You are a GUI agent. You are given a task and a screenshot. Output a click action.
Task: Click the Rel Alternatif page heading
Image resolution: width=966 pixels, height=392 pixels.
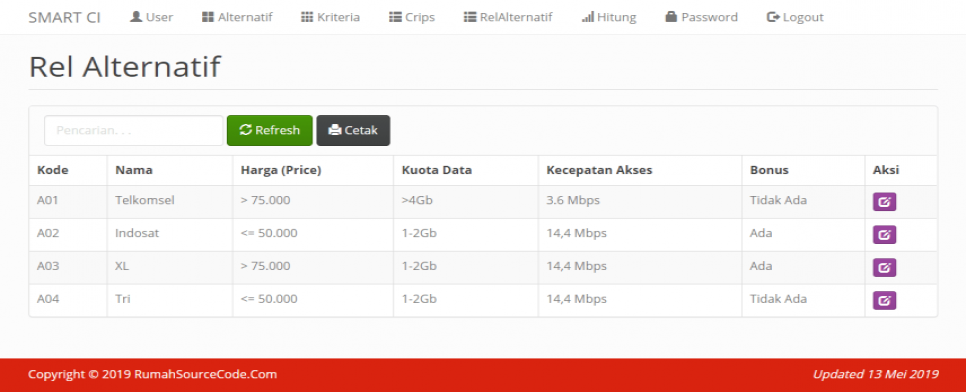(124, 67)
